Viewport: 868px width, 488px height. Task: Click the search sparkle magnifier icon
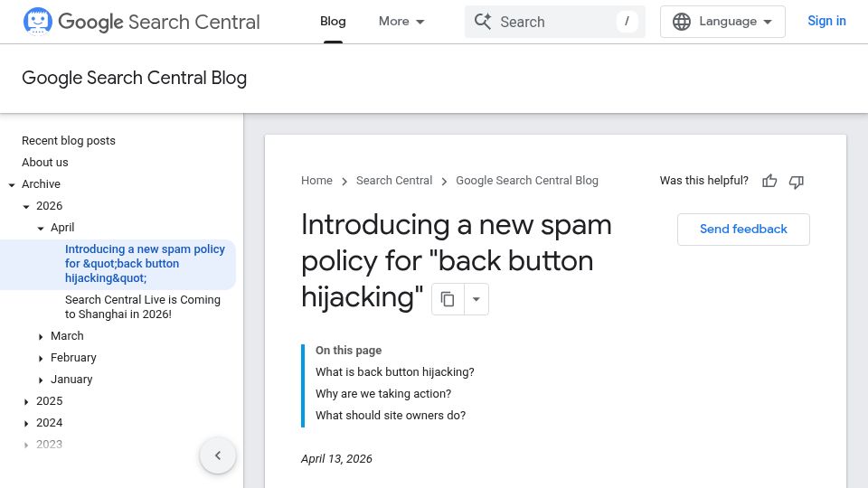483,22
